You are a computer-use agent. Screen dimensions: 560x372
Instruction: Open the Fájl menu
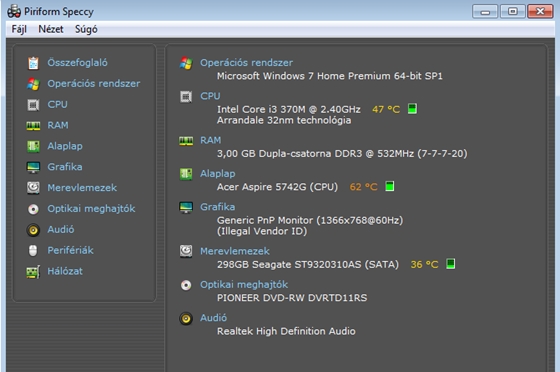click(19, 29)
